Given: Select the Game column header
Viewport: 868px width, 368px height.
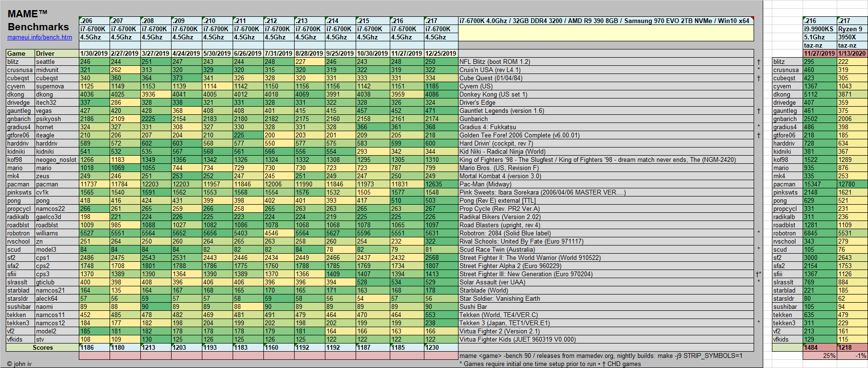Looking at the screenshot, I should [20, 53].
